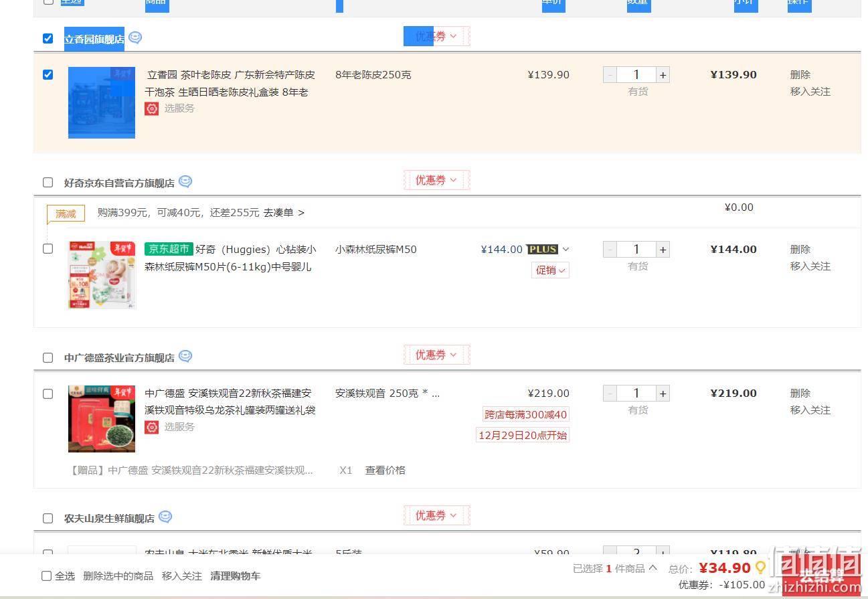Click 8年老陈皮250克 specification text
This screenshot has width=868, height=599.
[373, 74]
